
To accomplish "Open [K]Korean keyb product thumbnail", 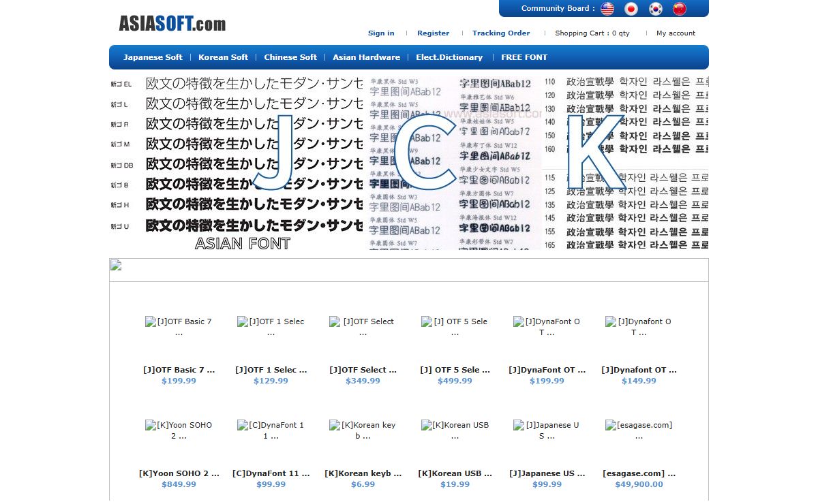I will point(363,430).
